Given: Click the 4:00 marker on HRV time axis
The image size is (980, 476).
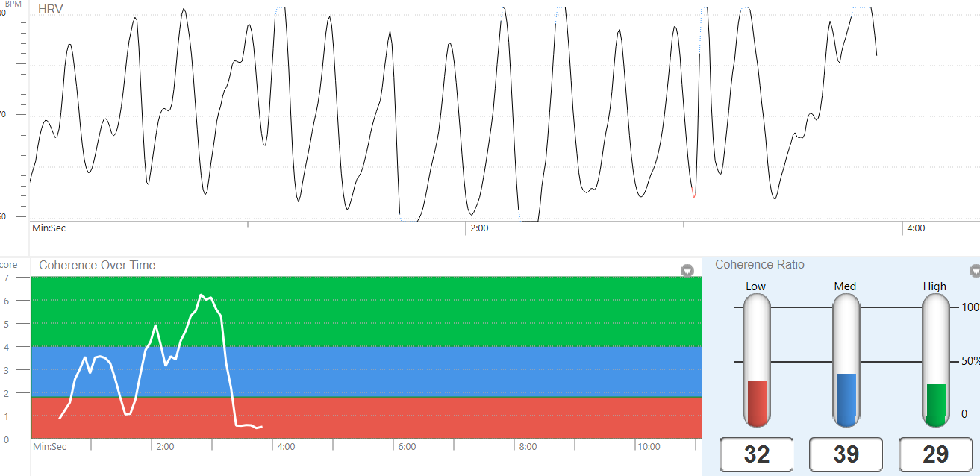Looking at the screenshot, I should click(915, 228).
